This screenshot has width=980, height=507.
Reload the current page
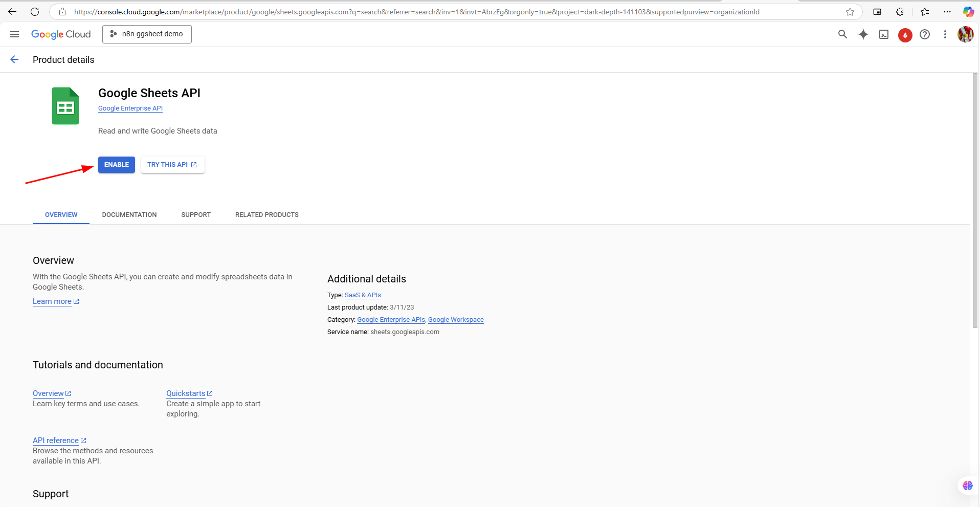(x=35, y=12)
